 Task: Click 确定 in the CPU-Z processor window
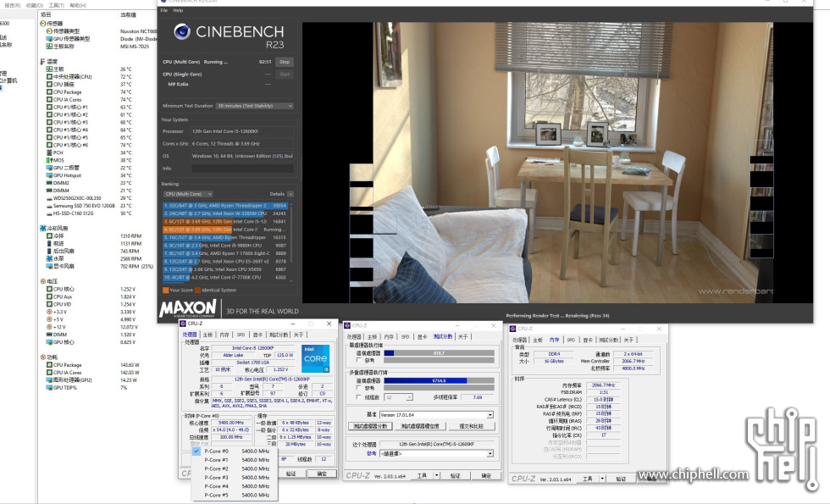tap(322, 474)
